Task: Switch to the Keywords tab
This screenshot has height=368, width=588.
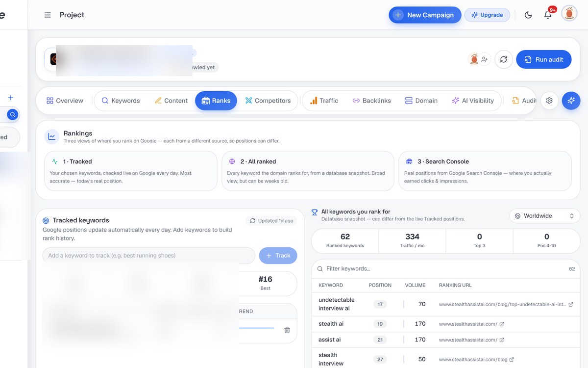Action: coord(121,101)
